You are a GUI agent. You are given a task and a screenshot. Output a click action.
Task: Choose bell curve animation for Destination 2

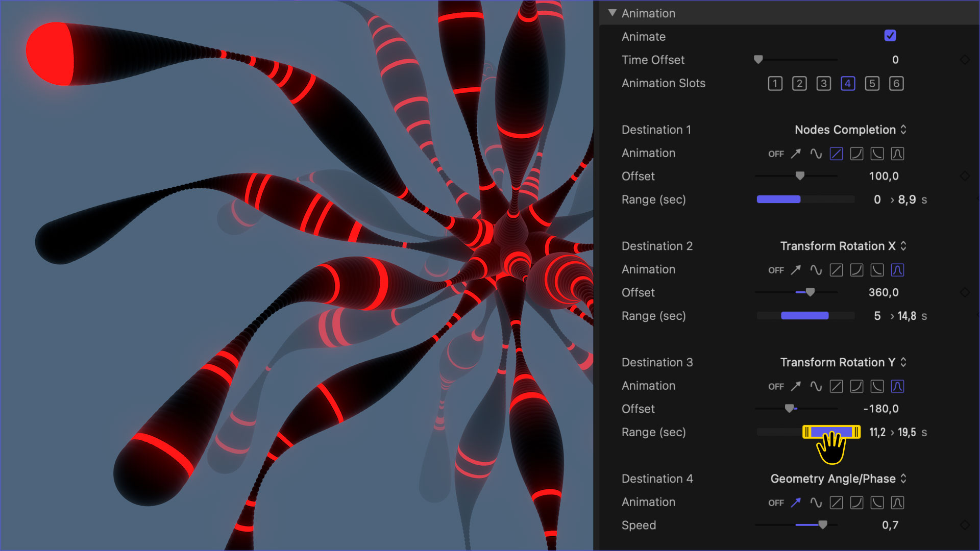pos(897,270)
